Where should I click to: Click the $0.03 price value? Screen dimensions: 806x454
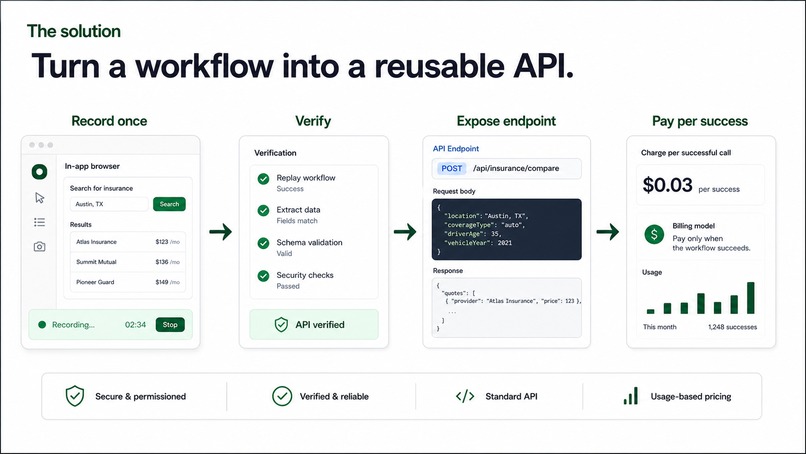[667, 185]
